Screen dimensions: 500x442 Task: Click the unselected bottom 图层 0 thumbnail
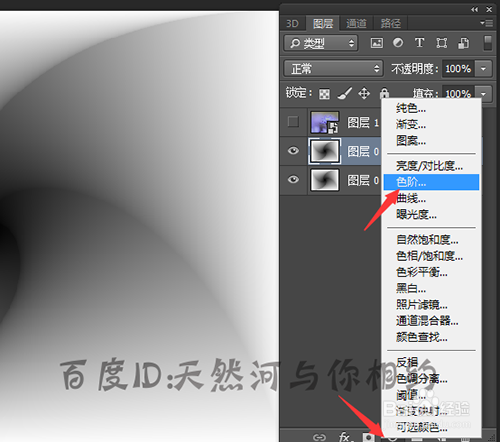click(325, 180)
